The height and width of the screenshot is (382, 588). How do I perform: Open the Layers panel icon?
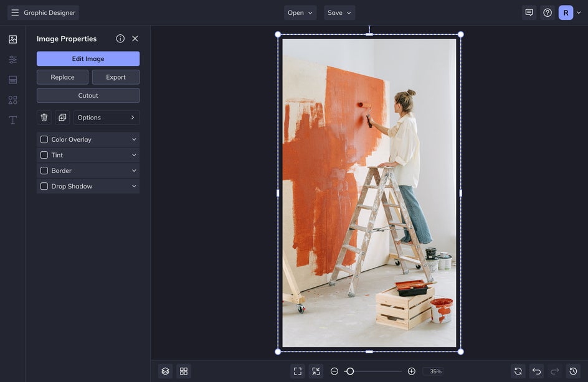(x=166, y=371)
